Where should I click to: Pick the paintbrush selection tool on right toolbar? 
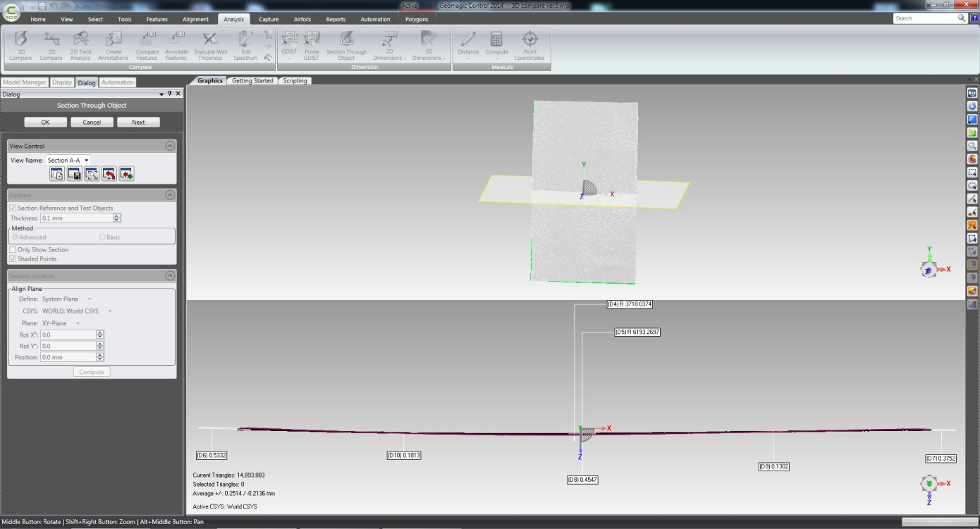tap(972, 212)
